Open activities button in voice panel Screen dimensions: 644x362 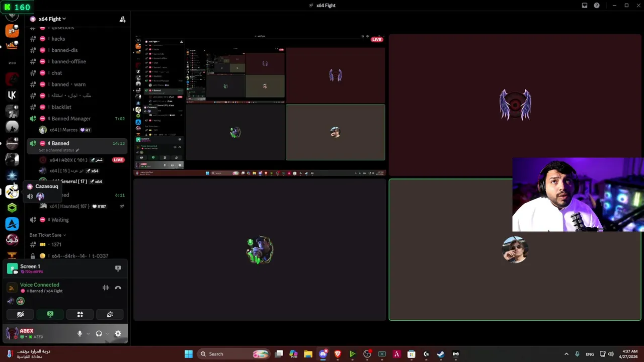80,314
